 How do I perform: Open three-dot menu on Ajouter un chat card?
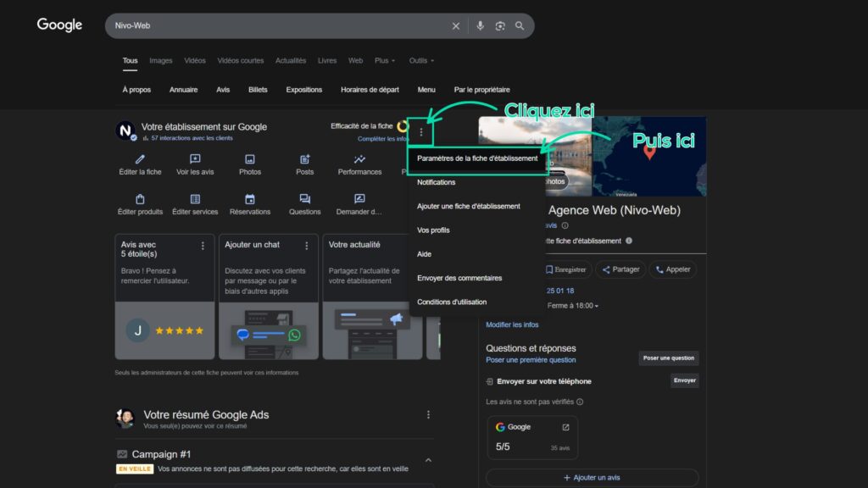[x=307, y=246]
